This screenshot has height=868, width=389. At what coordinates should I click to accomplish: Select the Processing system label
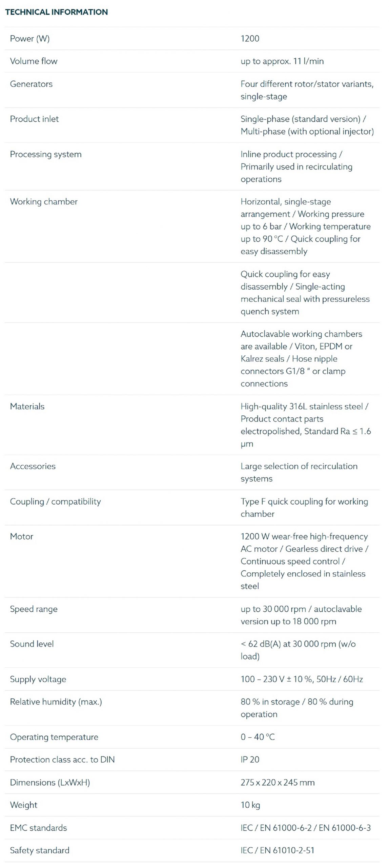[46, 154]
